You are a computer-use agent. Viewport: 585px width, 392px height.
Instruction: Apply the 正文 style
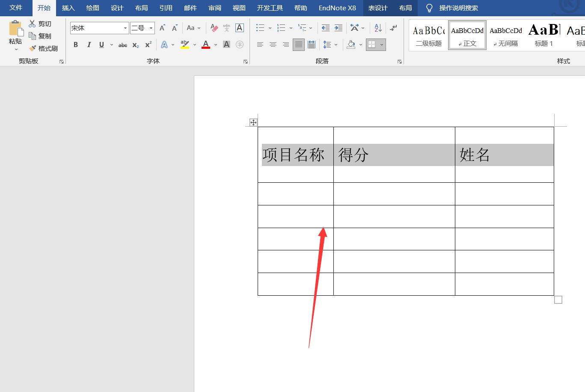(467, 35)
